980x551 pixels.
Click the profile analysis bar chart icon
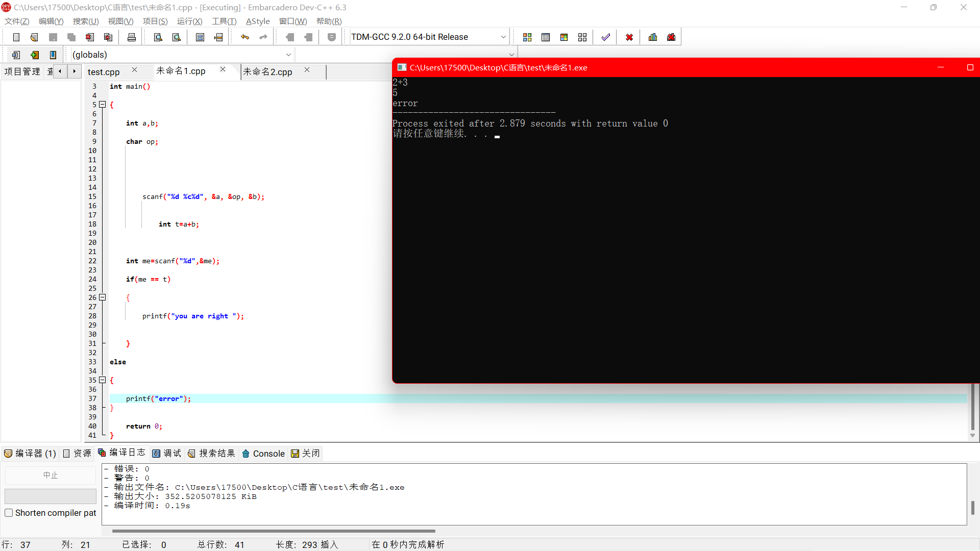point(653,37)
